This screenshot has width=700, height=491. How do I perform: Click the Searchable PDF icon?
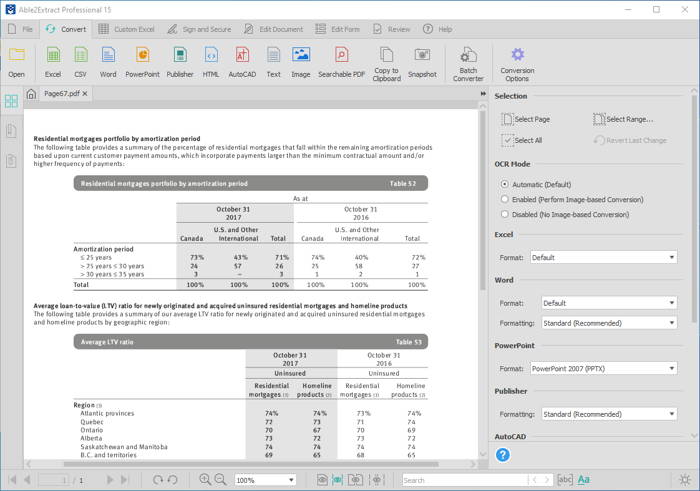coord(341,61)
